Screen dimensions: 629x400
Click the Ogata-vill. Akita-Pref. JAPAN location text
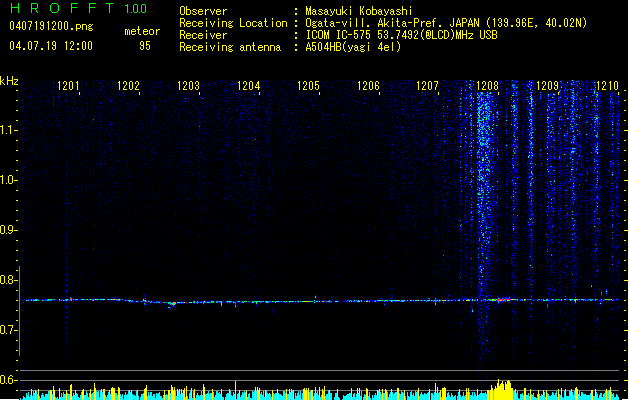coord(446,23)
